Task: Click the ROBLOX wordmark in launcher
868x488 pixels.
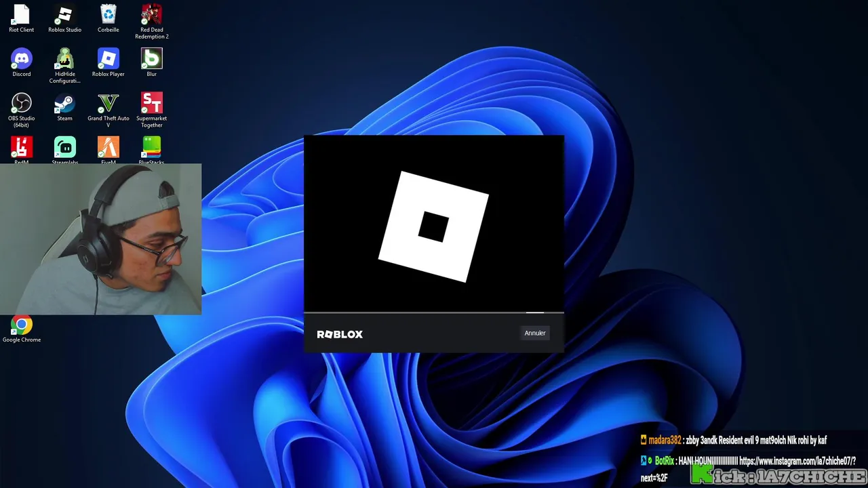Action: click(340, 334)
